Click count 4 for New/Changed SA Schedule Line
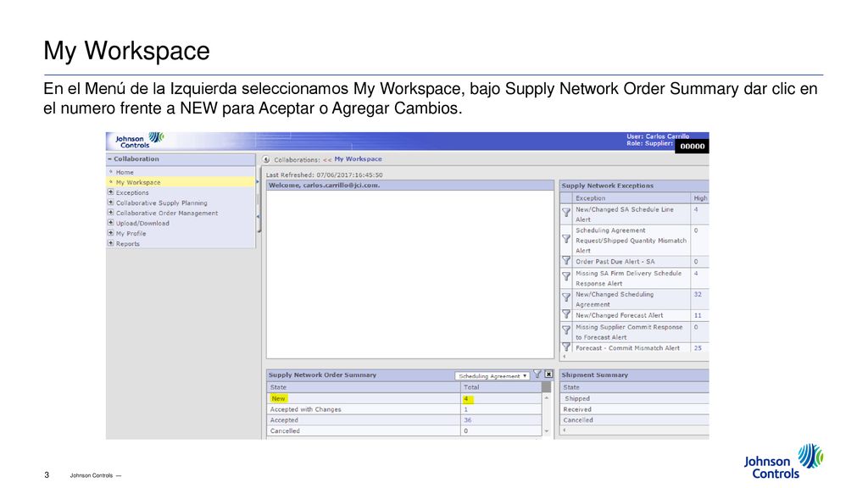 coord(696,210)
